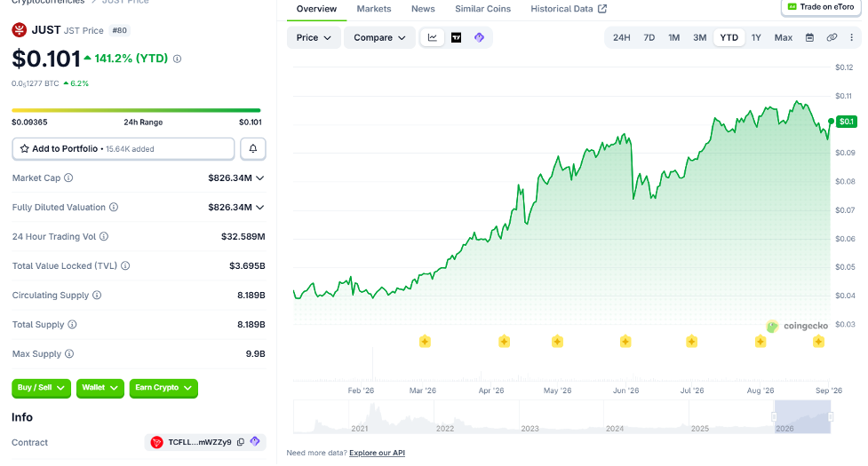Click news marker near Mar '26
Image resolution: width=868 pixels, height=466 pixels.
425,342
